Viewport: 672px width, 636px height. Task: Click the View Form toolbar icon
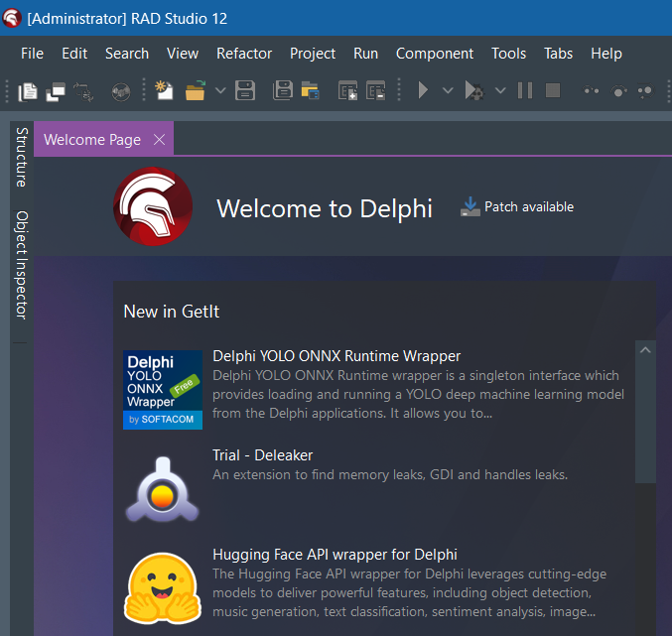[56, 91]
